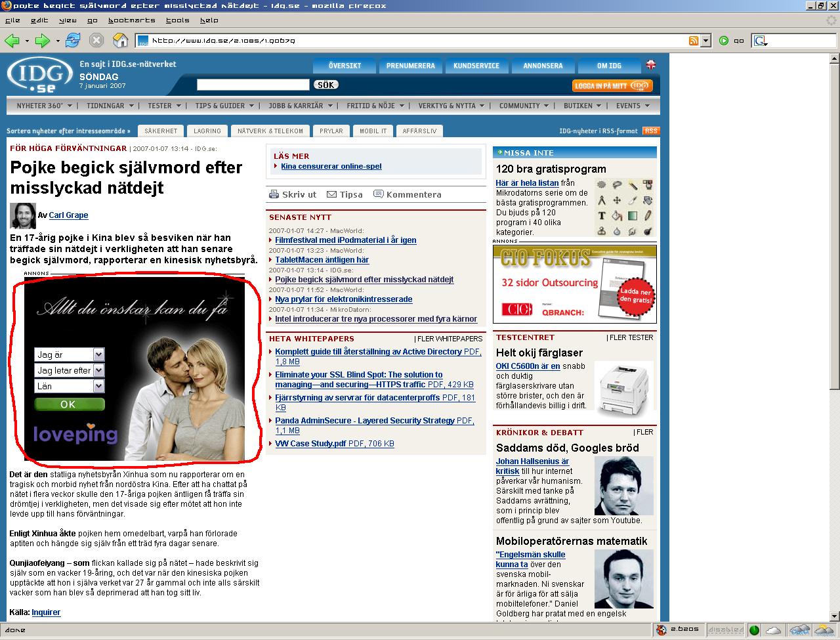840x640 pixels.
Task: Share the article with Tipsa envelope
Action: (345, 194)
